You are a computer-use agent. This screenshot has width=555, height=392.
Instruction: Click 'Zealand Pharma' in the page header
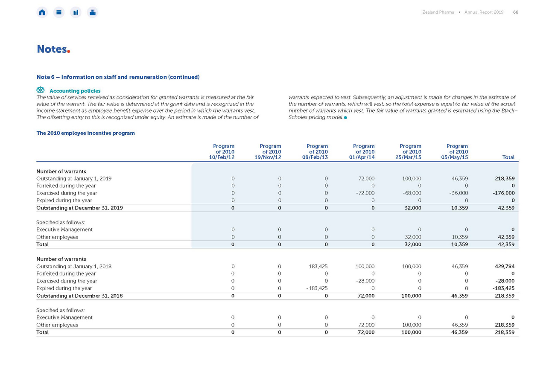tap(438, 12)
